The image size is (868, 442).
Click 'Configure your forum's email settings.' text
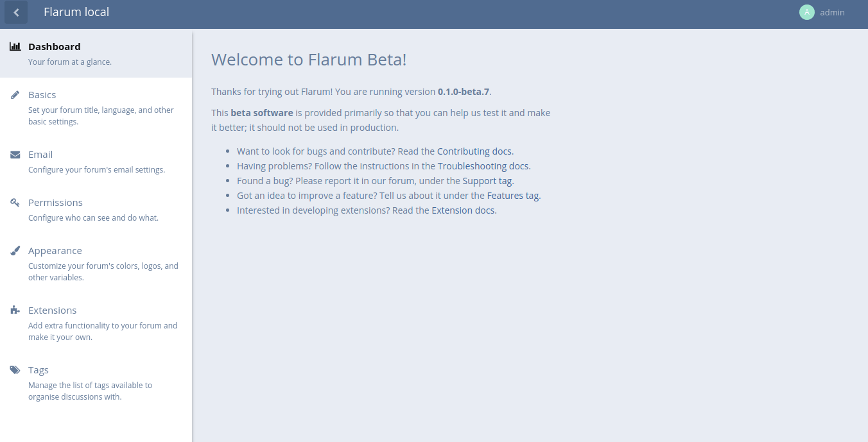click(x=96, y=170)
